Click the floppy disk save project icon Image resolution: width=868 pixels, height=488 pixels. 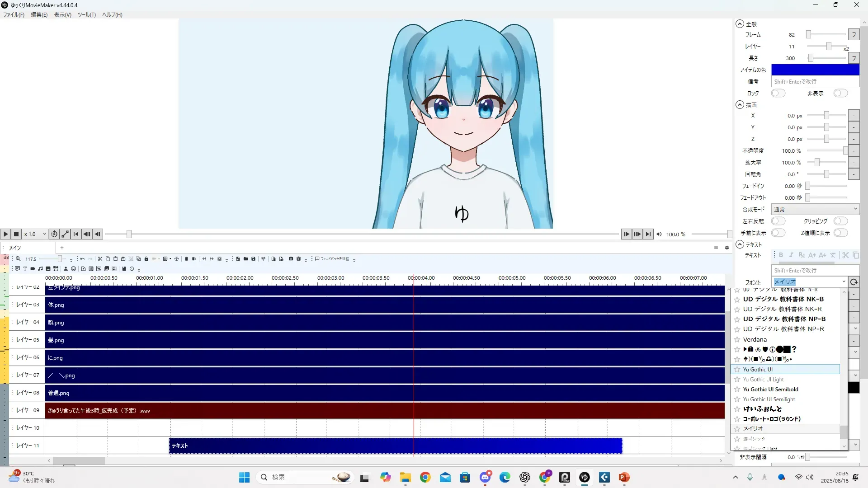click(253, 259)
